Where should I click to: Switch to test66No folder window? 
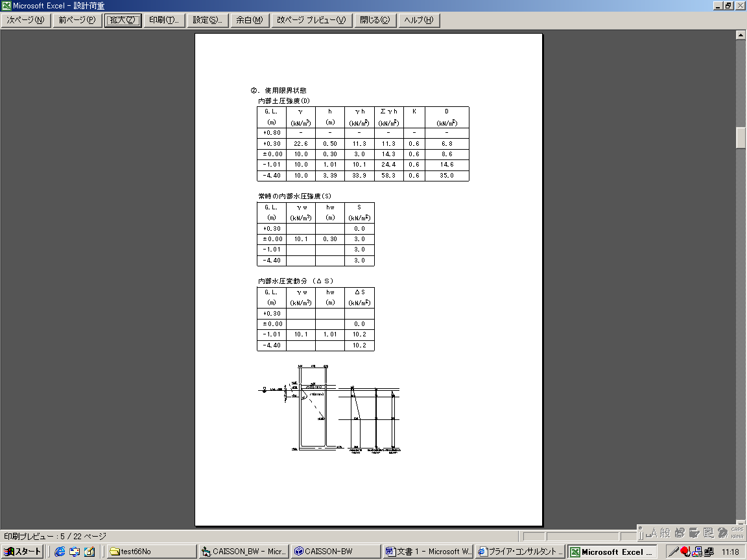tap(150, 552)
